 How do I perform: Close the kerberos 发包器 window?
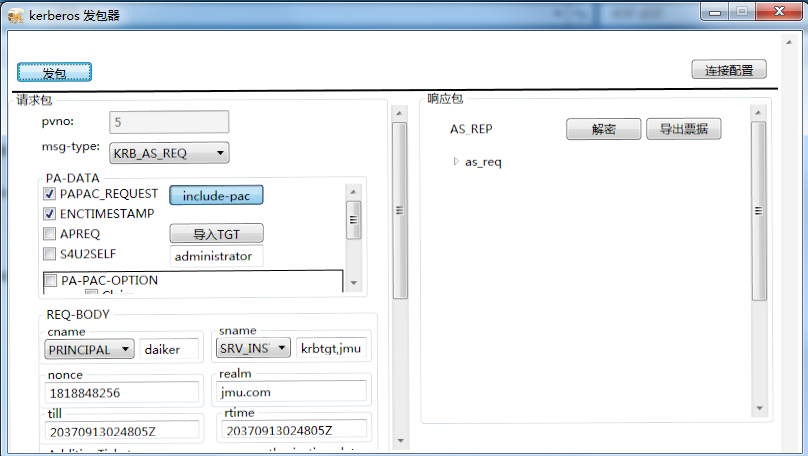pyautogui.click(x=779, y=11)
